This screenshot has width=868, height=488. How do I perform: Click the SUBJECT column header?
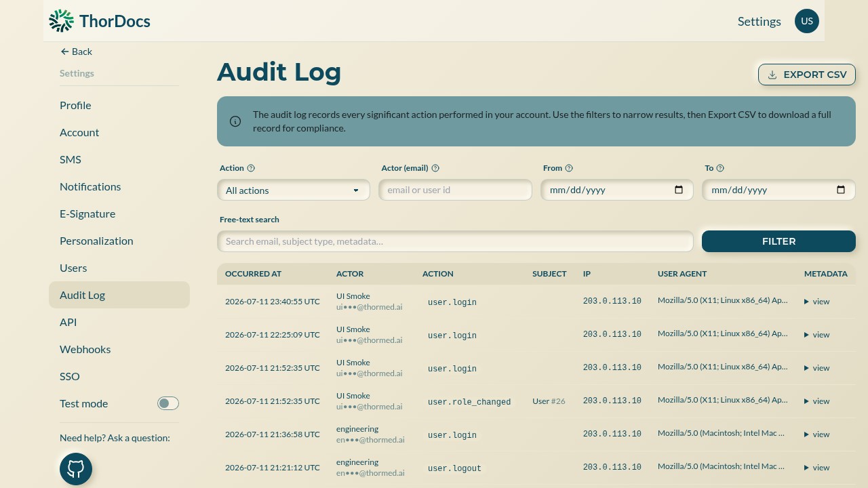(549, 274)
